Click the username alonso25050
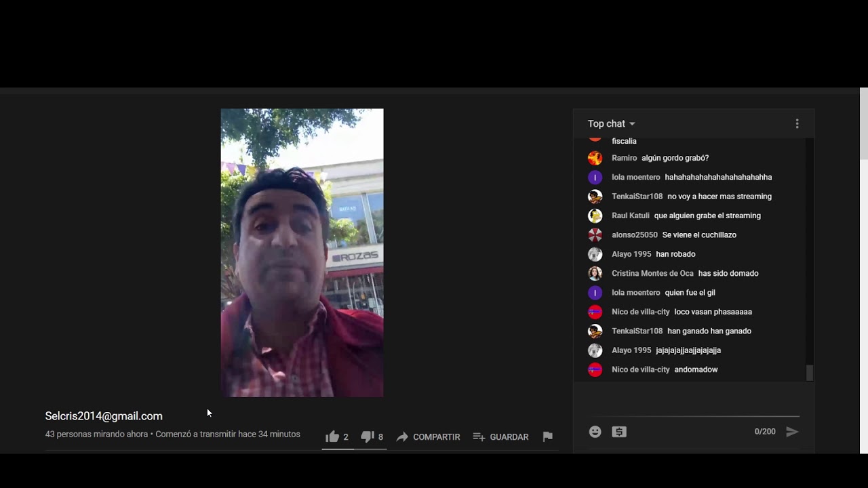The image size is (868, 488). (635, 235)
